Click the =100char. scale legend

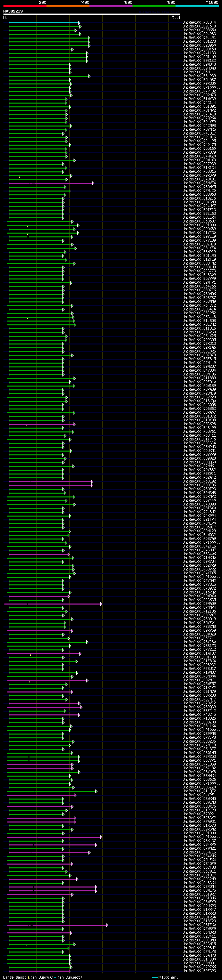point(164,977)
